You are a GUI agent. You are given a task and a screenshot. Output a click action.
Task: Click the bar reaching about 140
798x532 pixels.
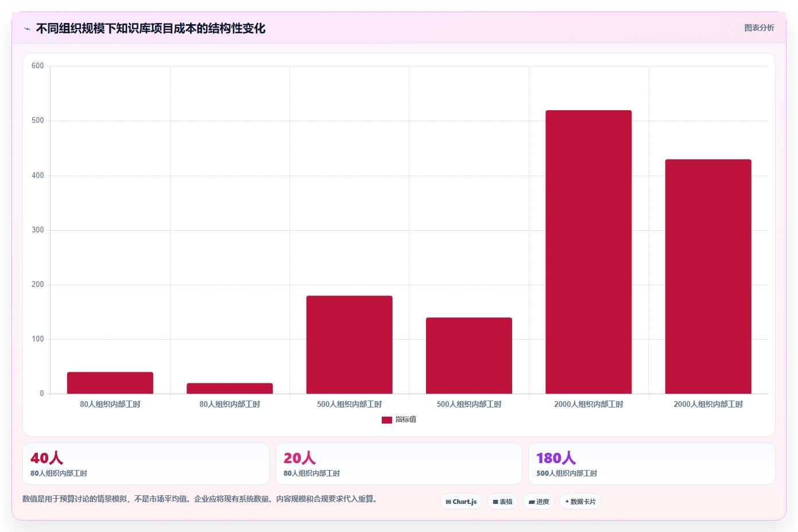[x=469, y=356]
